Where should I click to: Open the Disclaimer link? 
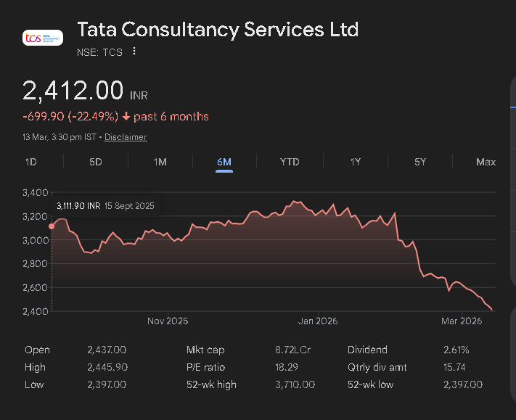coord(126,137)
